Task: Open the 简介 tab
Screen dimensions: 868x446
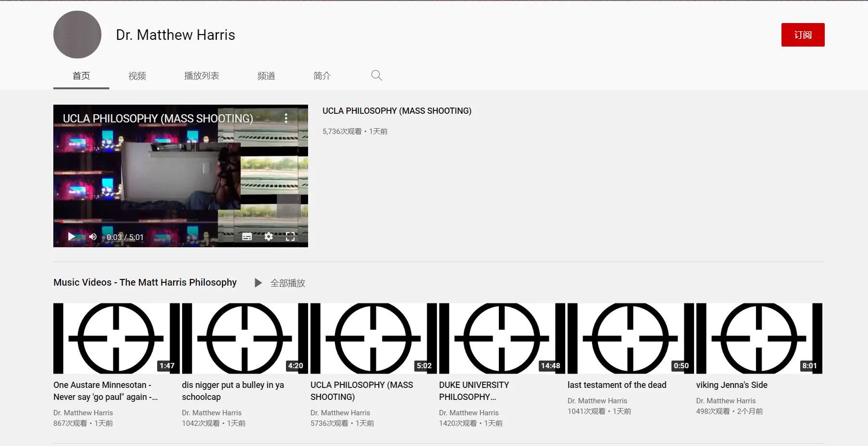Action: pos(322,76)
